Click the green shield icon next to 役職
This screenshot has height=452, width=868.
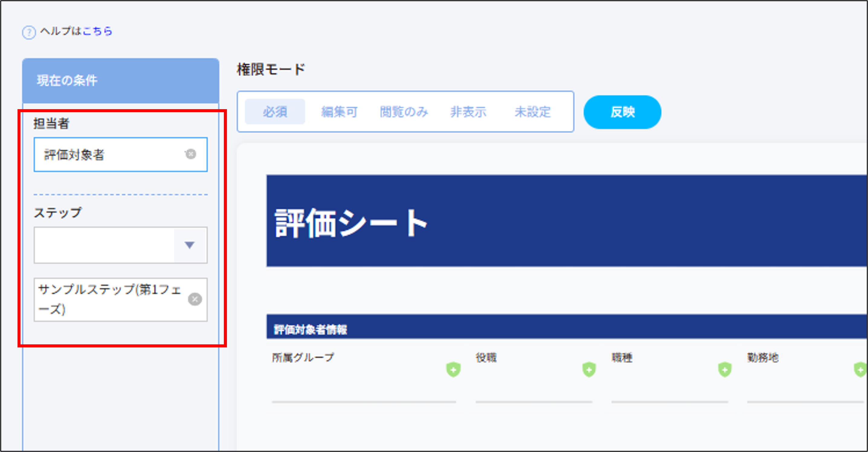589,369
